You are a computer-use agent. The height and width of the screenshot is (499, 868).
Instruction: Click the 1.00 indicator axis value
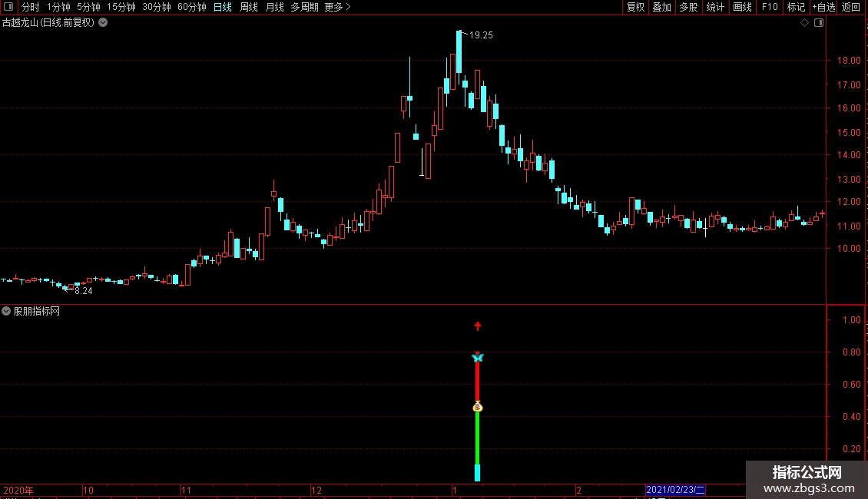pos(851,320)
